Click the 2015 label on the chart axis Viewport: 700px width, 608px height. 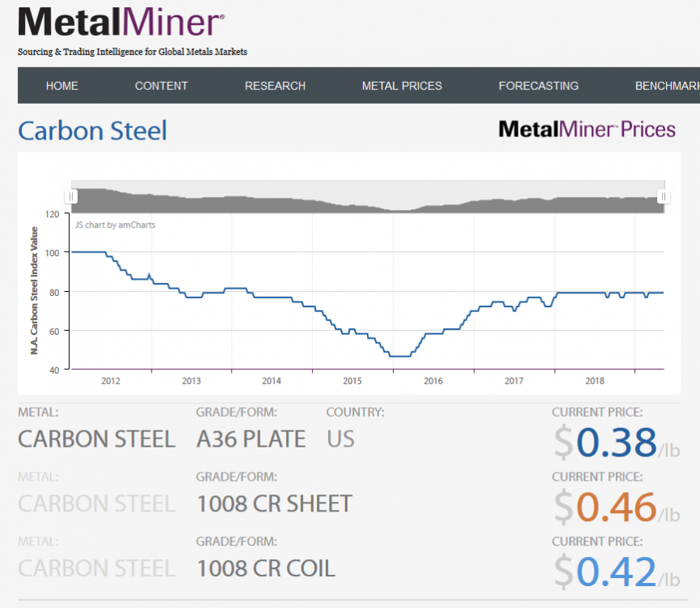352,380
